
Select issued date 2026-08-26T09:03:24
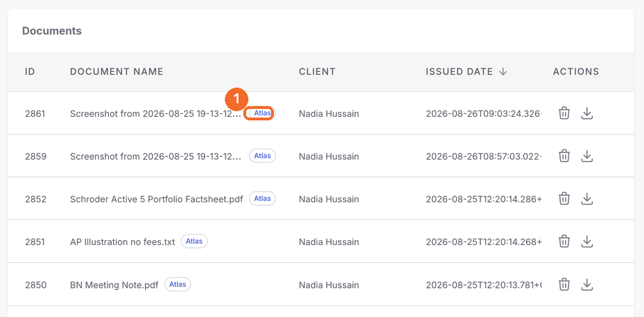pos(483,113)
